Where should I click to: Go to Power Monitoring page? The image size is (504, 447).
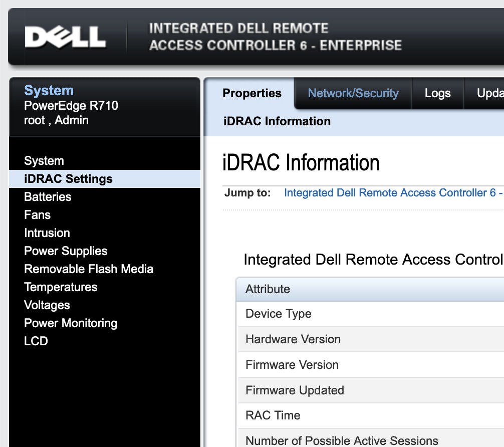click(71, 323)
